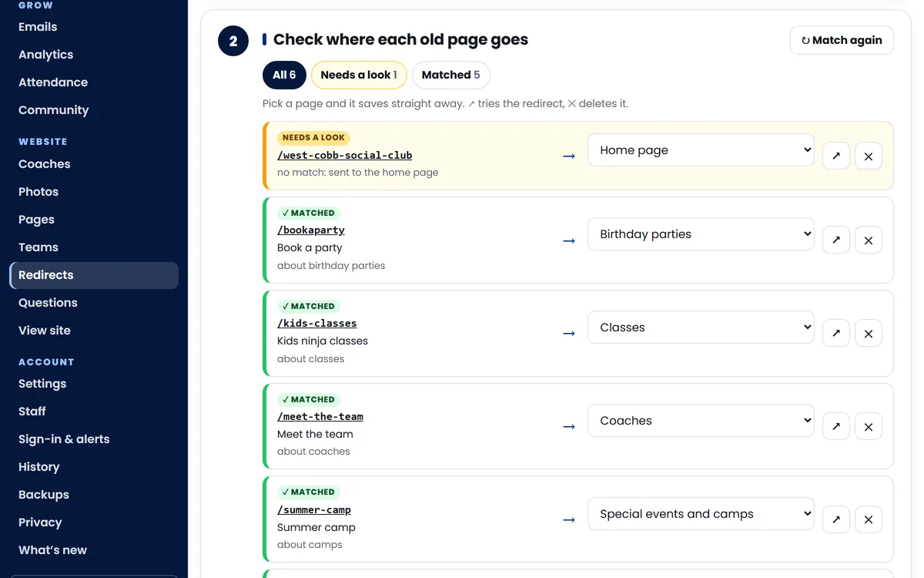Open the Coaches destination dropdown
Viewport: 924px width, 578px height.
[701, 421]
